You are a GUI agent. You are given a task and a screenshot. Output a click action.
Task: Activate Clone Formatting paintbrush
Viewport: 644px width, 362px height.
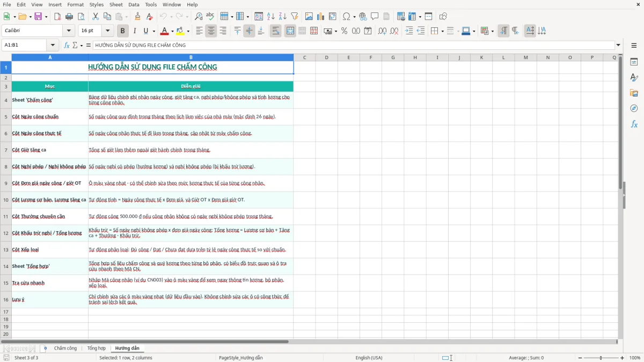pos(138,17)
